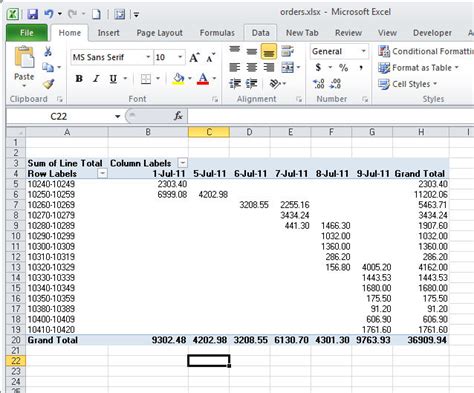This screenshot has width=474, height=393.
Task: Click Decrease Decimal icon
Action: tap(335, 83)
